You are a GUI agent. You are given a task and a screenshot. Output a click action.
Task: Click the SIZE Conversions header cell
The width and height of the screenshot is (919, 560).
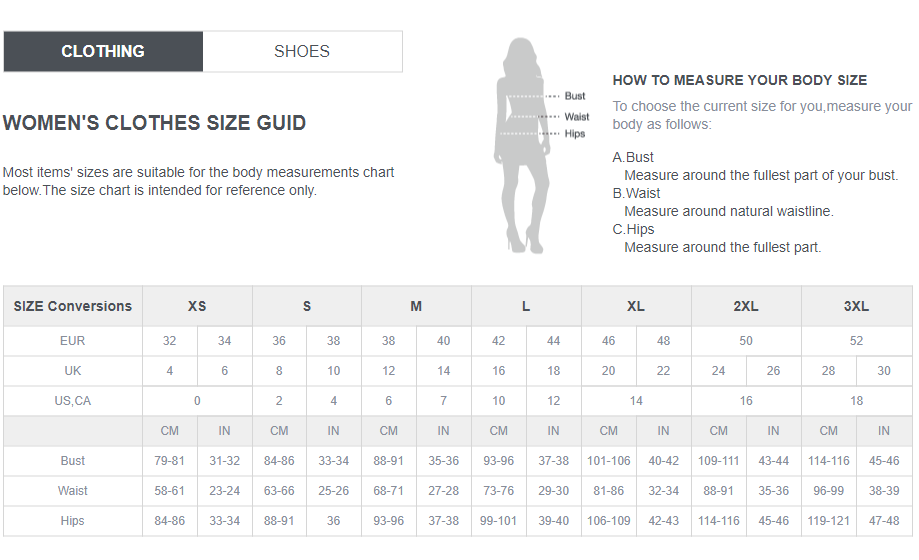pos(73,306)
